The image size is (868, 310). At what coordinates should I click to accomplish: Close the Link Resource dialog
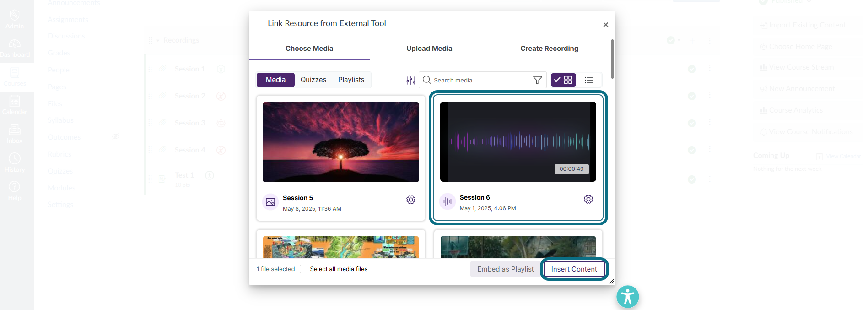pos(605,25)
